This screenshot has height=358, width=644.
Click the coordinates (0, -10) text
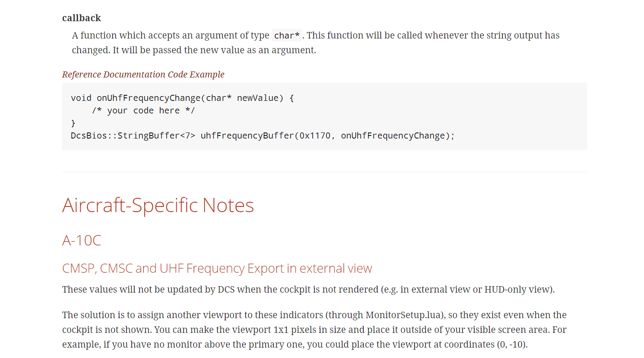click(x=511, y=345)
